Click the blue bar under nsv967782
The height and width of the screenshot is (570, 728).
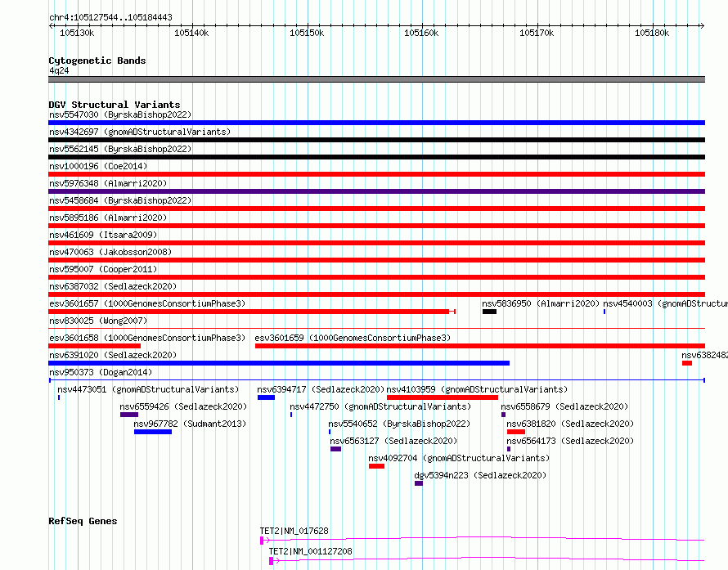tap(153, 432)
